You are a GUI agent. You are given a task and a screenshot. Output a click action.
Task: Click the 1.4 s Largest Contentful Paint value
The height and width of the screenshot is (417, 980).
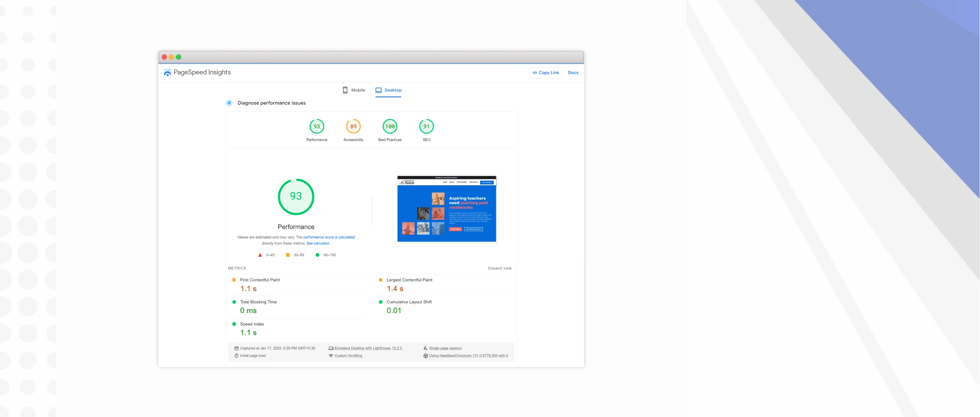point(395,289)
